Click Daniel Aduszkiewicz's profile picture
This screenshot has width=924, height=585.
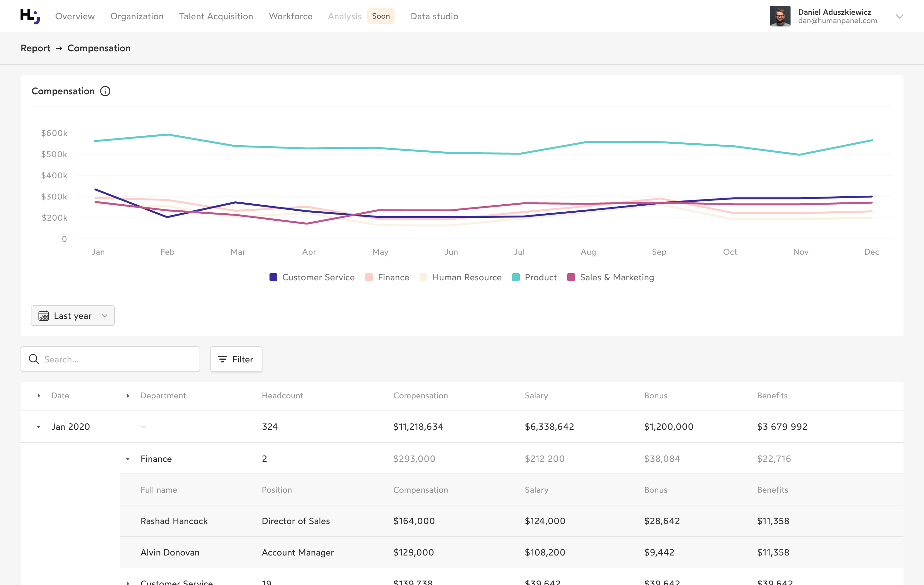pyautogui.click(x=780, y=16)
